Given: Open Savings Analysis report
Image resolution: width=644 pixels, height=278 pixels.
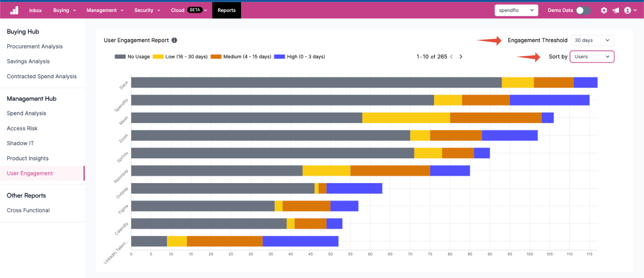Looking at the screenshot, I should (28, 61).
